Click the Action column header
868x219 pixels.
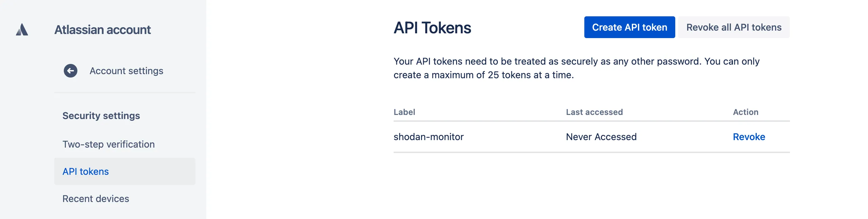tap(746, 112)
